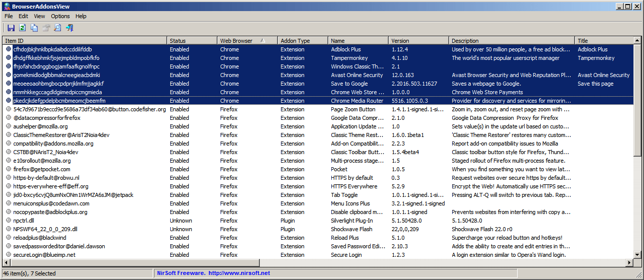Select the Silverlight Plug-In name cell
This screenshot has height=280, width=644.
352,221
